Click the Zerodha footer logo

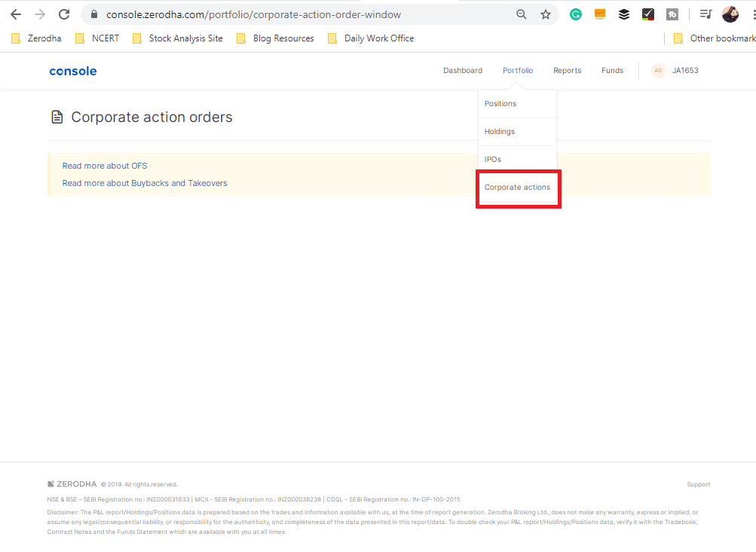(x=72, y=484)
